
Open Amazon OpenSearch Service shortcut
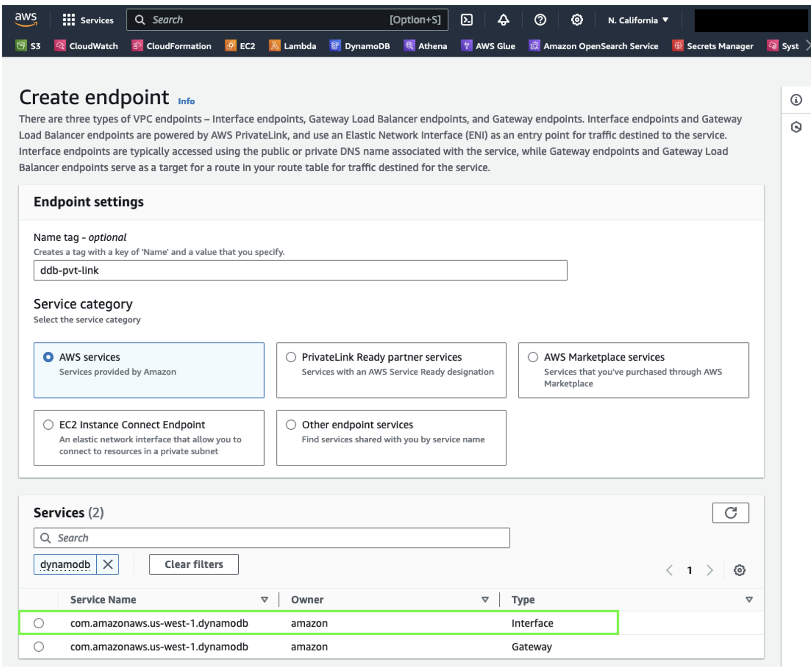click(x=594, y=46)
